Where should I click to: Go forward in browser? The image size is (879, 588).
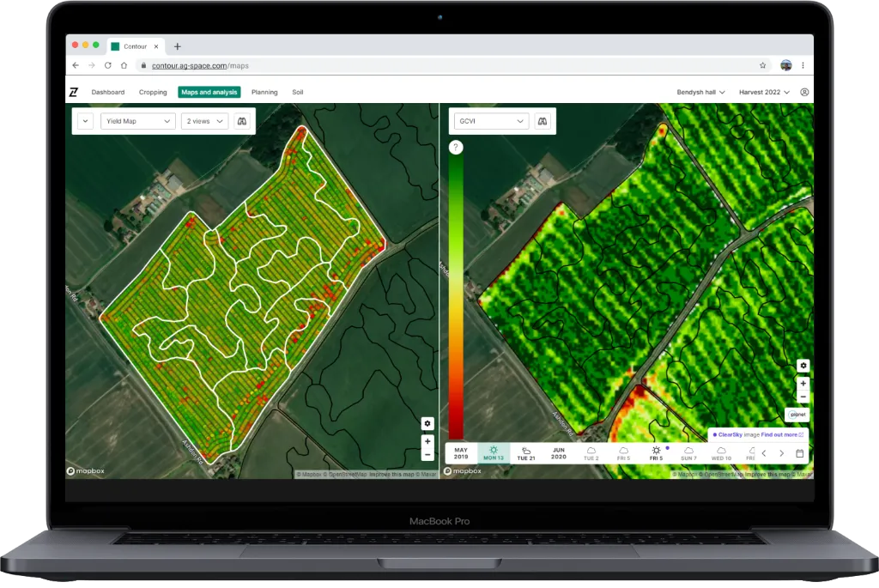tap(92, 65)
